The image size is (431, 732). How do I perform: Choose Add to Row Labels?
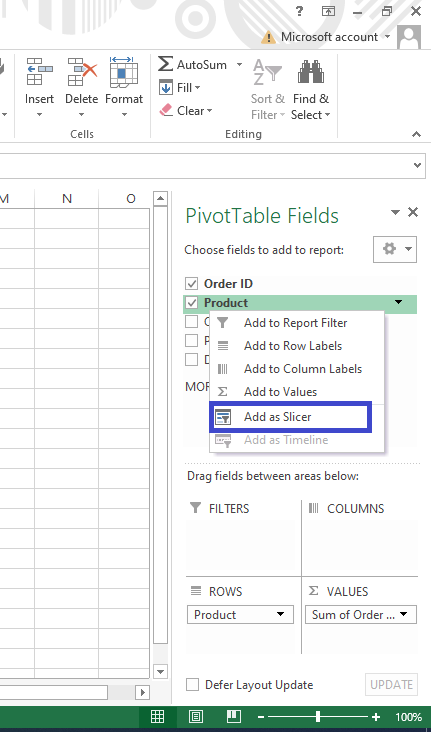point(297,346)
